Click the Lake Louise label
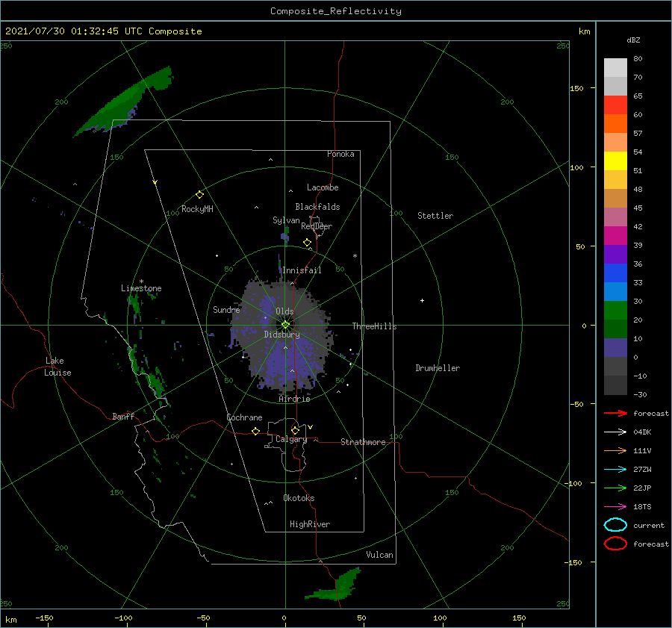The width and height of the screenshot is (672, 628). [57, 367]
